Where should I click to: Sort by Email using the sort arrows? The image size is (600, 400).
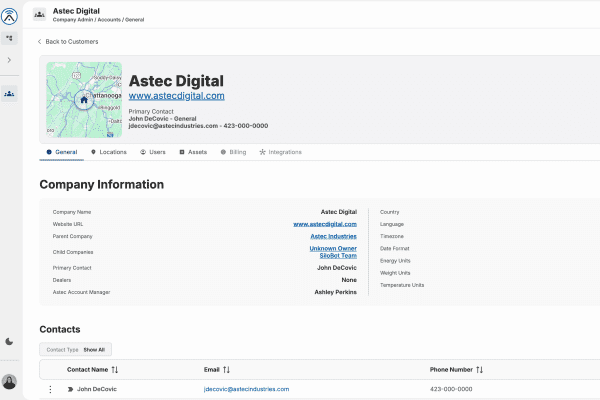point(226,369)
